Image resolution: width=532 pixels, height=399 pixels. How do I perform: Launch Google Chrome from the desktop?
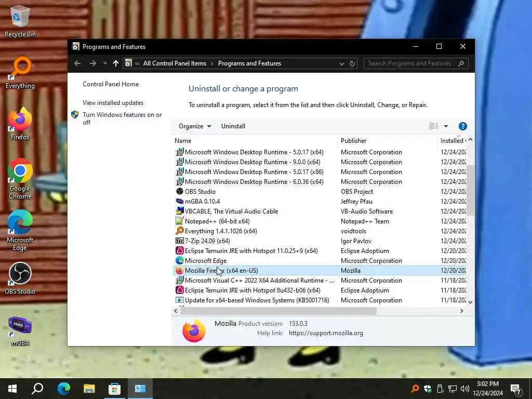tap(20, 179)
